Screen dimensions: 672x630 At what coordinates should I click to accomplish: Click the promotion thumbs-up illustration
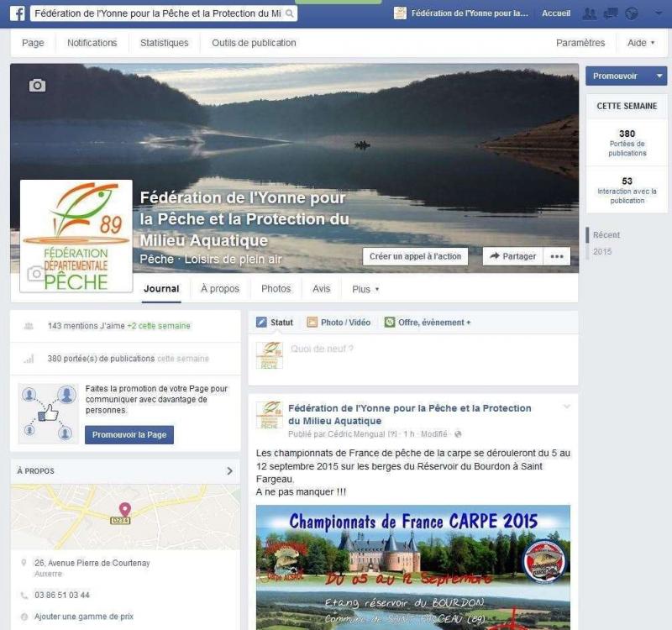point(49,413)
